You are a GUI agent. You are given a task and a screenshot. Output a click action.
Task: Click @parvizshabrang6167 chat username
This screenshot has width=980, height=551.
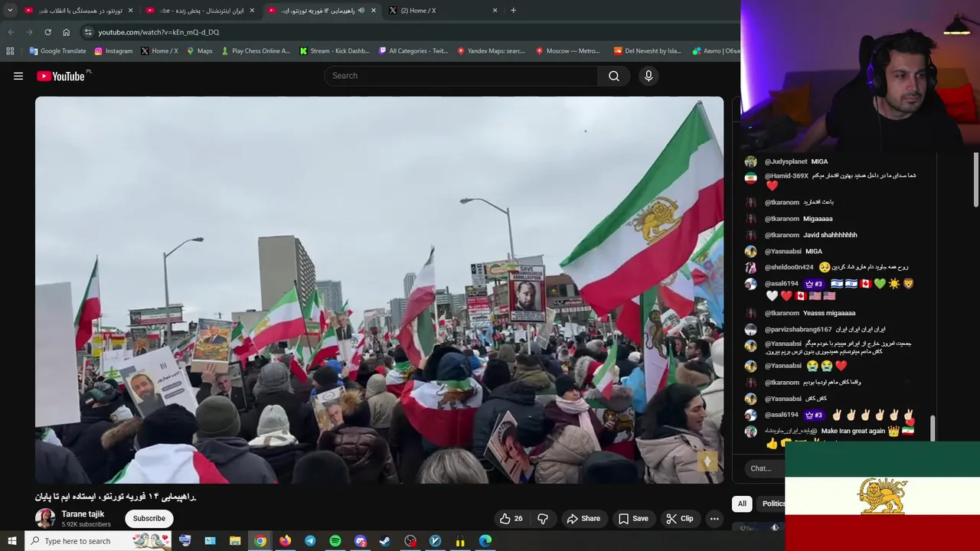point(798,330)
